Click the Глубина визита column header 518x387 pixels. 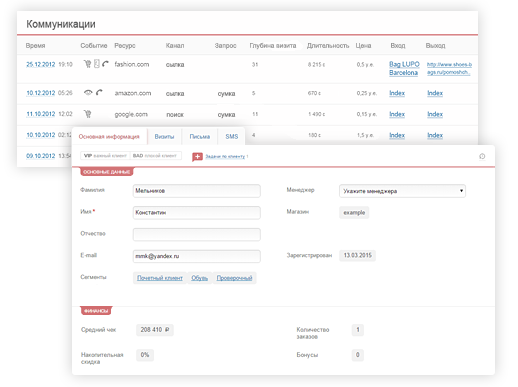273,46
